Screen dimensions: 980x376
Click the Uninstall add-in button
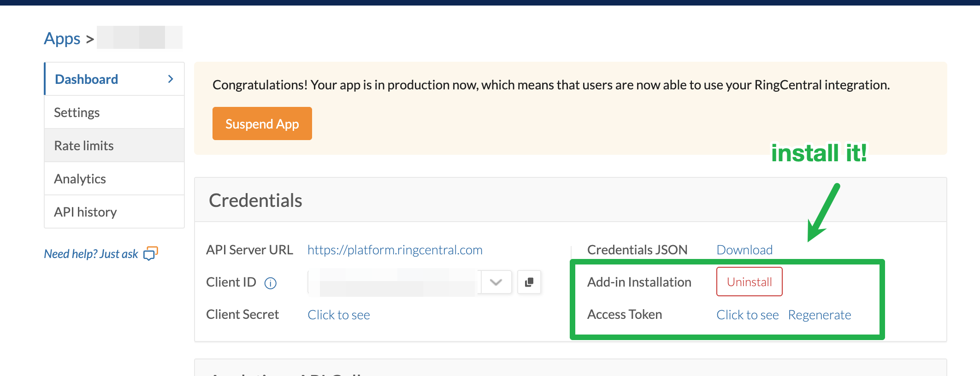[749, 282]
